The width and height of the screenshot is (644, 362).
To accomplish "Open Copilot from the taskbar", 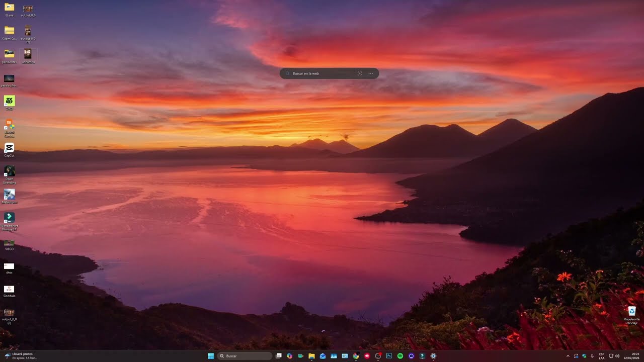I will pos(289,356).
